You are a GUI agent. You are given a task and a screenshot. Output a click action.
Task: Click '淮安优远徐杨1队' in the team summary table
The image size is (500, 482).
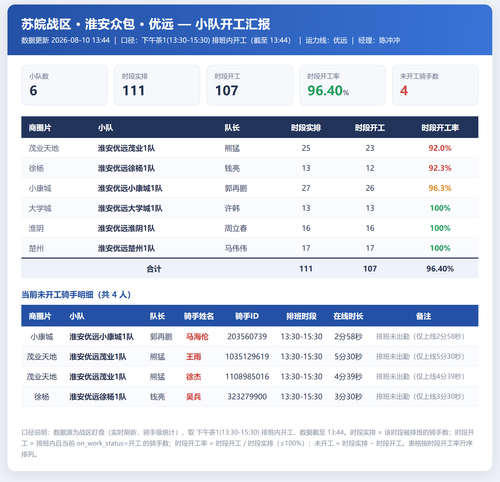[x=126, y=168]
